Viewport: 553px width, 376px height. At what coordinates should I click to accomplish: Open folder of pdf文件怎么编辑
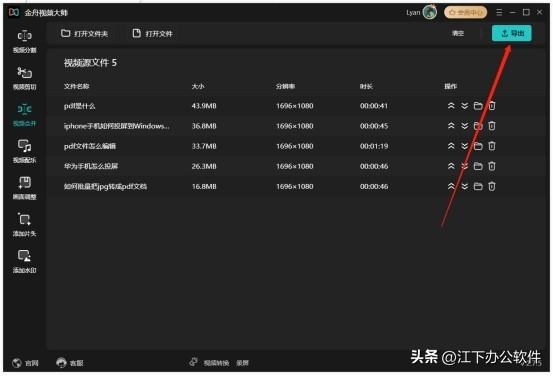[x=478, y=146]
